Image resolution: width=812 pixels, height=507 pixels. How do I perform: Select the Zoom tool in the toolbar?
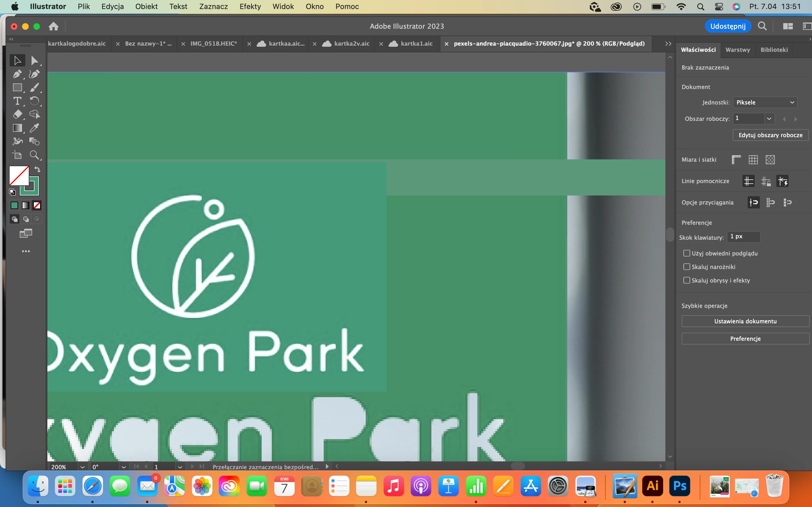[34, 155]
